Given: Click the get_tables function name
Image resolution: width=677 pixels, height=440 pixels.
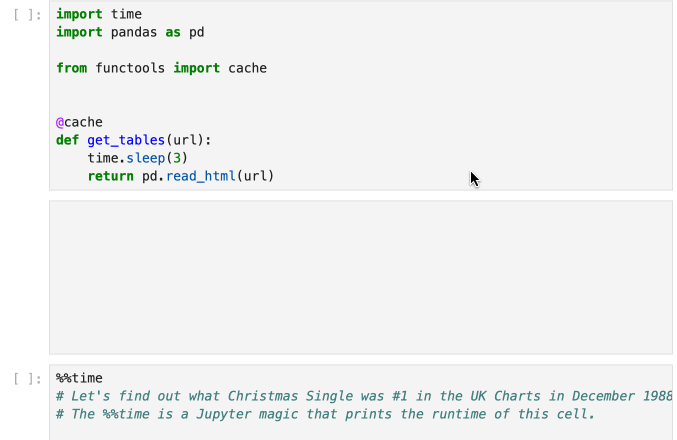Looking at the screenshot, I should (126, 140).
